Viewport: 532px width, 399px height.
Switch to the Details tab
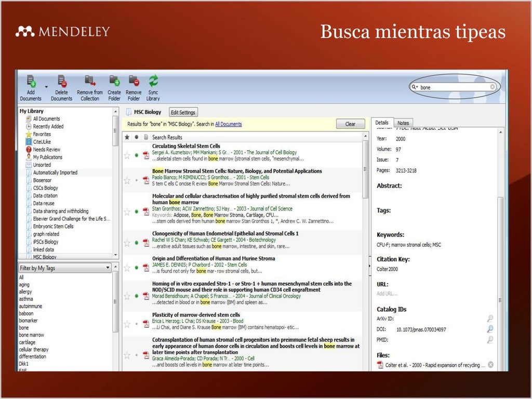382,123
